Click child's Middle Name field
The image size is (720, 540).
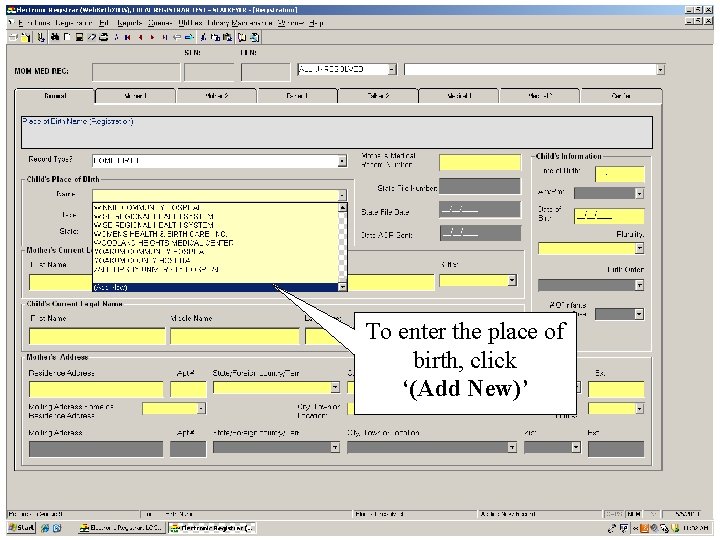tap(235, 336)
